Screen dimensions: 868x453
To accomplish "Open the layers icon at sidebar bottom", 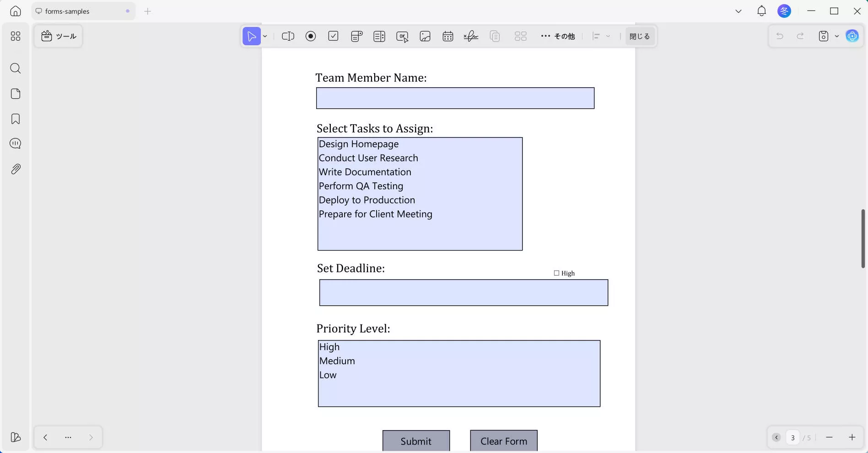I will point(16,437).
